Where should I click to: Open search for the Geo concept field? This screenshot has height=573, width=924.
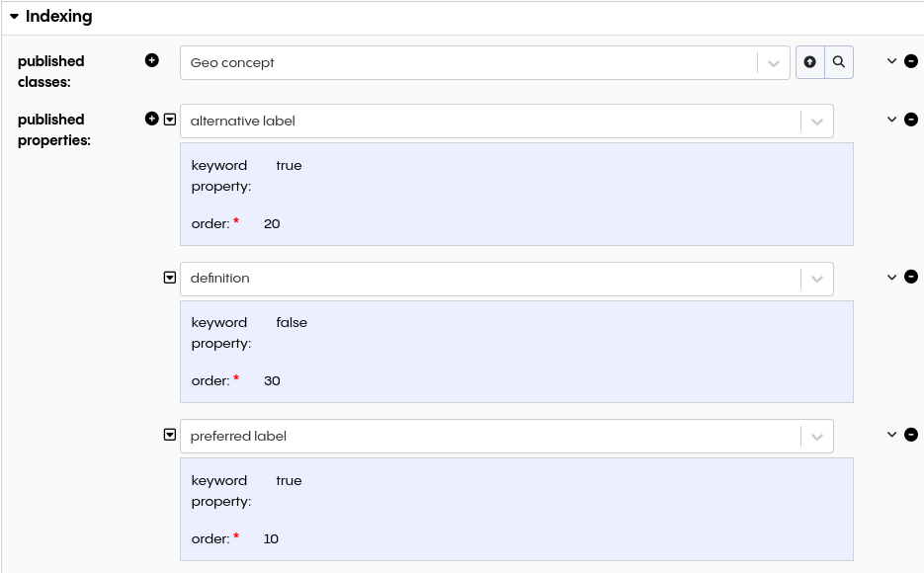838,61
